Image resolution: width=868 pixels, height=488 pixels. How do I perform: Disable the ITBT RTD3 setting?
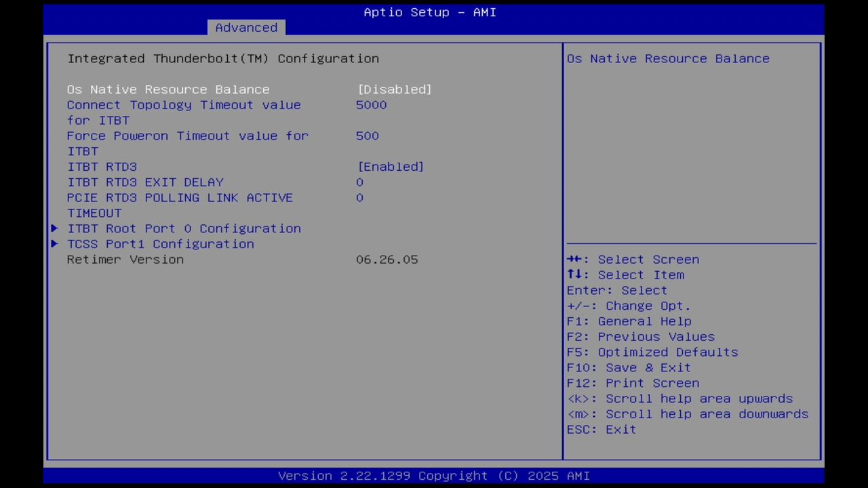tap(390, 166)
